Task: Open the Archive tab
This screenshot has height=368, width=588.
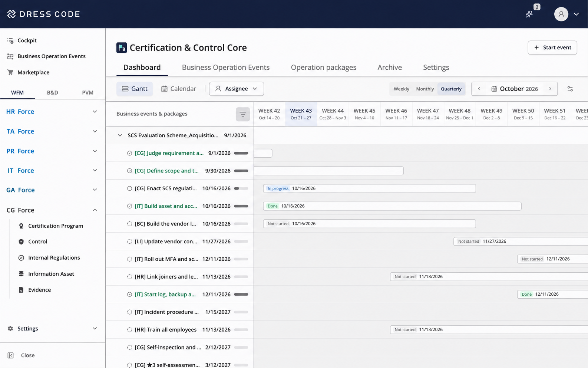Action: click(390, 68)
